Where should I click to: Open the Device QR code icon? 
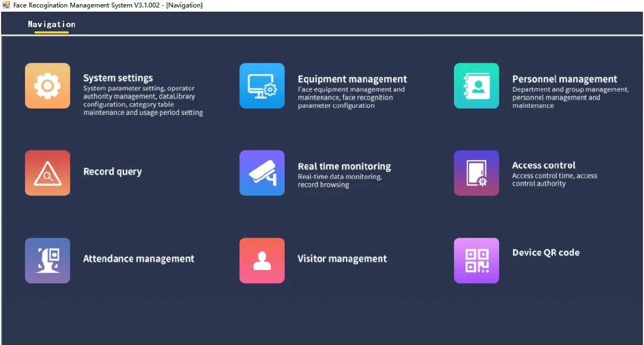(476, 260)
